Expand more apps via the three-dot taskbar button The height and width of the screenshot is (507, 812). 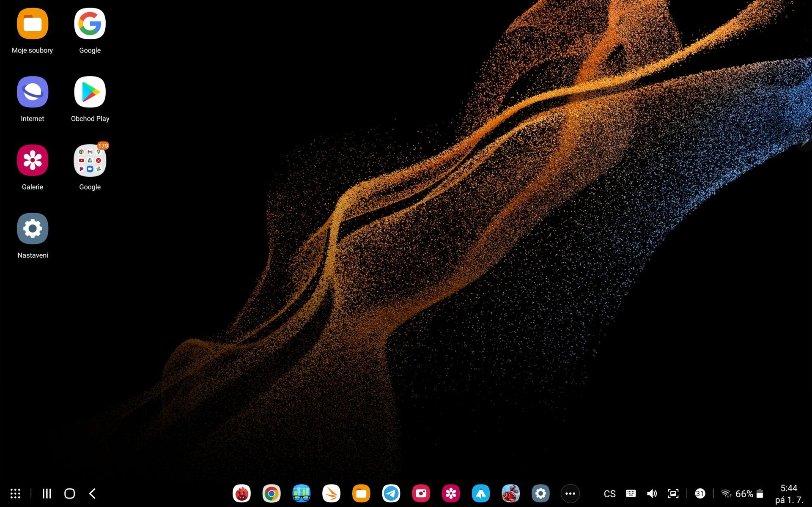click(570, 493)
